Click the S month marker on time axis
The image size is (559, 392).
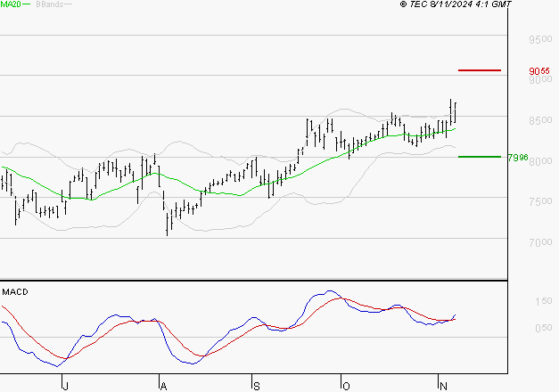(x=257, y=386)
